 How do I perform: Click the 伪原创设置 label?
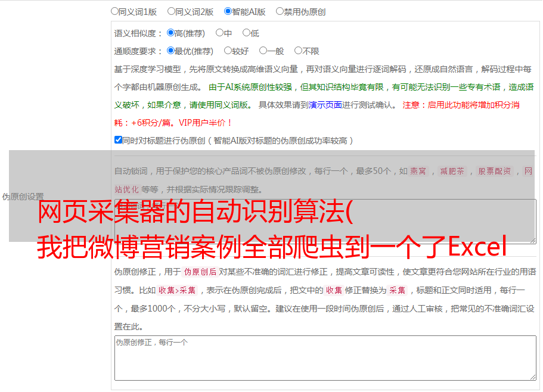[x=23, y=197]
